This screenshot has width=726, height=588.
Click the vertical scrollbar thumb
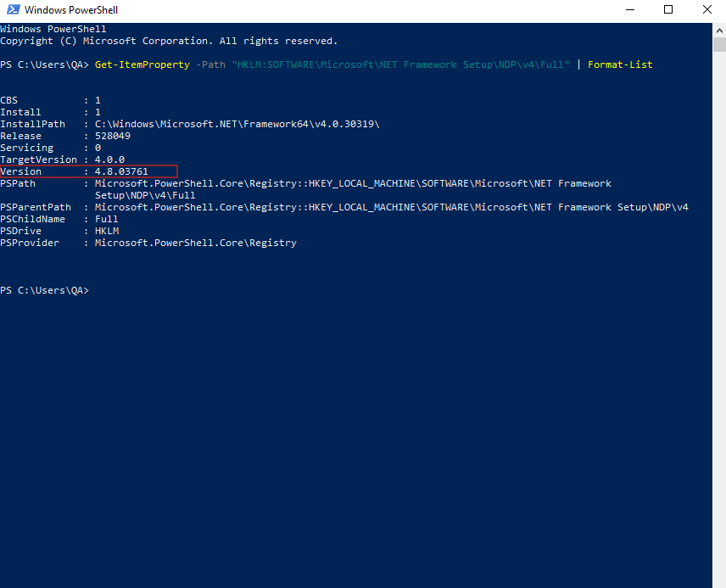719,45
